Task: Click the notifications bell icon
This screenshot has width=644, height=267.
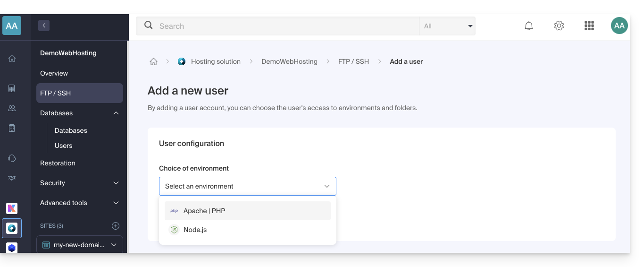Action: coord(529,26)
